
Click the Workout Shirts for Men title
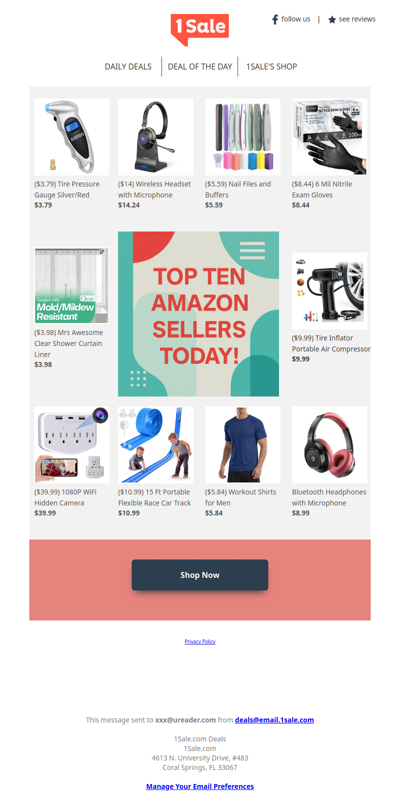tap(240, 497)
